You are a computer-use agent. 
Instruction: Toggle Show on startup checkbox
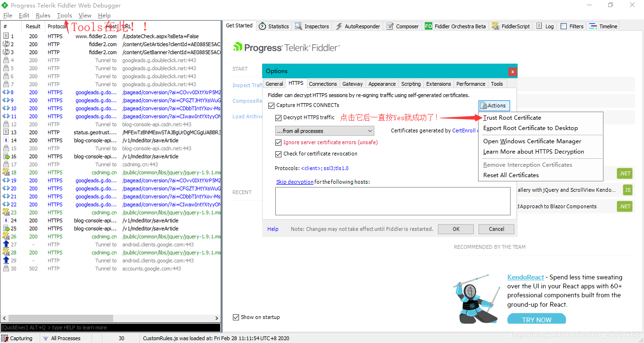(236, 317)
